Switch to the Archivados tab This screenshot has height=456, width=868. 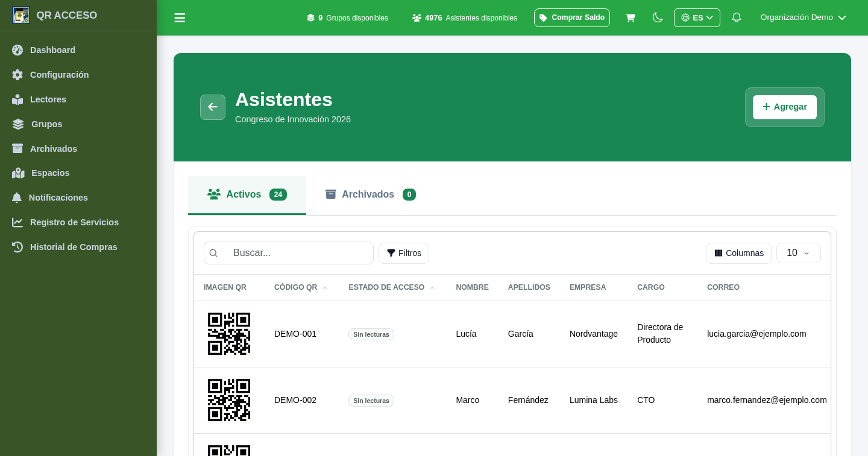pos(370,195)
